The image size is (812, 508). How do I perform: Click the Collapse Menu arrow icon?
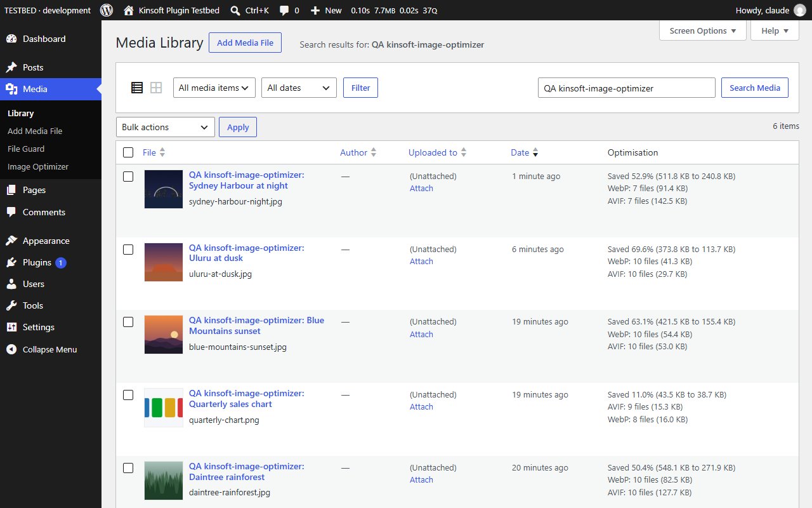click(x=11, y=349)
